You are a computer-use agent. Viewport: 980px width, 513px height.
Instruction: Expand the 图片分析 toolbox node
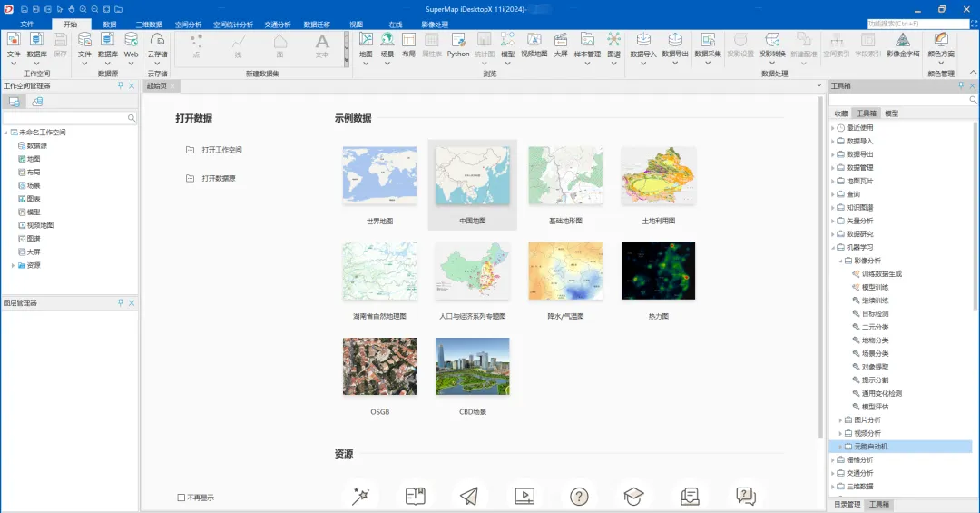[840, 420]
